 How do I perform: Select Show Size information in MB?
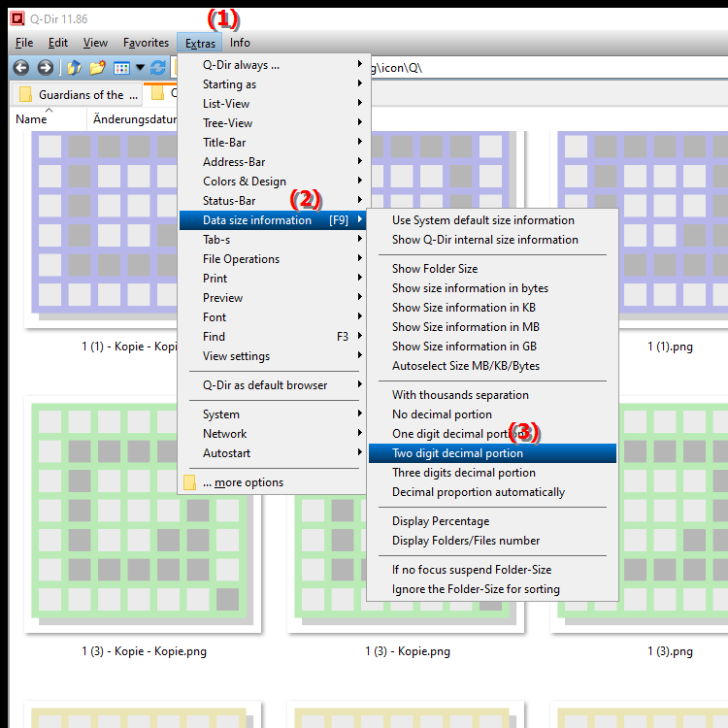492,327
